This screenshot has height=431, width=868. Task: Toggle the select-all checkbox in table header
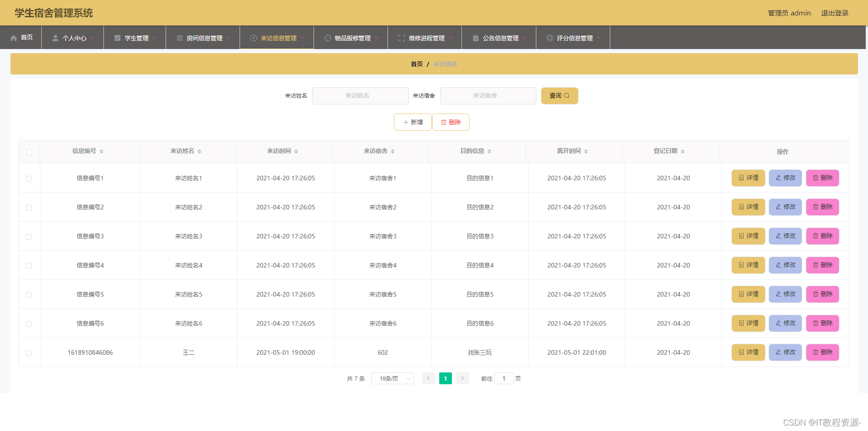[x=29, y=152]
